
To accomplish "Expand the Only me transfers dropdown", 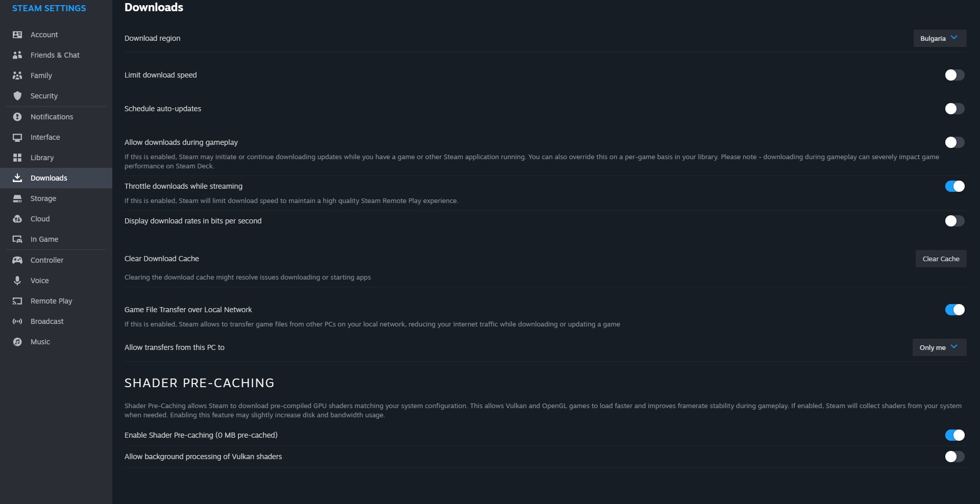I will pyautogui.click(x=939, y=347).
